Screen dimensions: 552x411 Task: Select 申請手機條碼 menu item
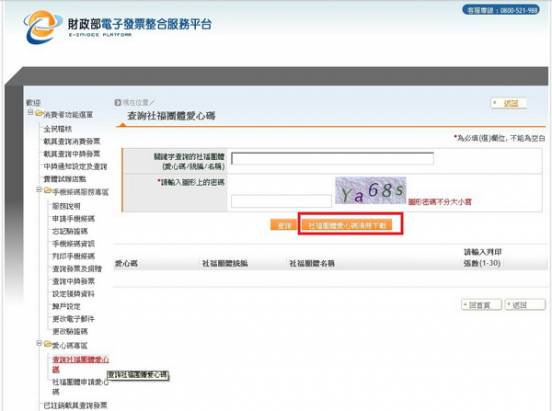point(74,219)
